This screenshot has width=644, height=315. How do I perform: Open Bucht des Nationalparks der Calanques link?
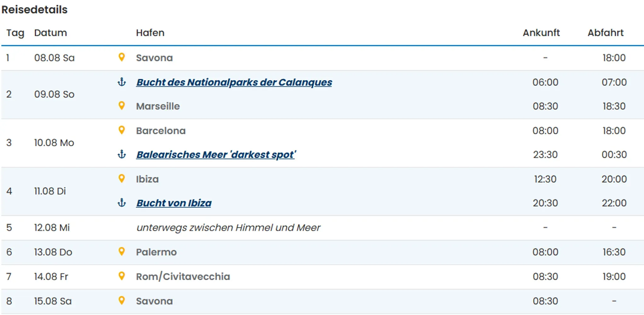[x=234, y=82]
